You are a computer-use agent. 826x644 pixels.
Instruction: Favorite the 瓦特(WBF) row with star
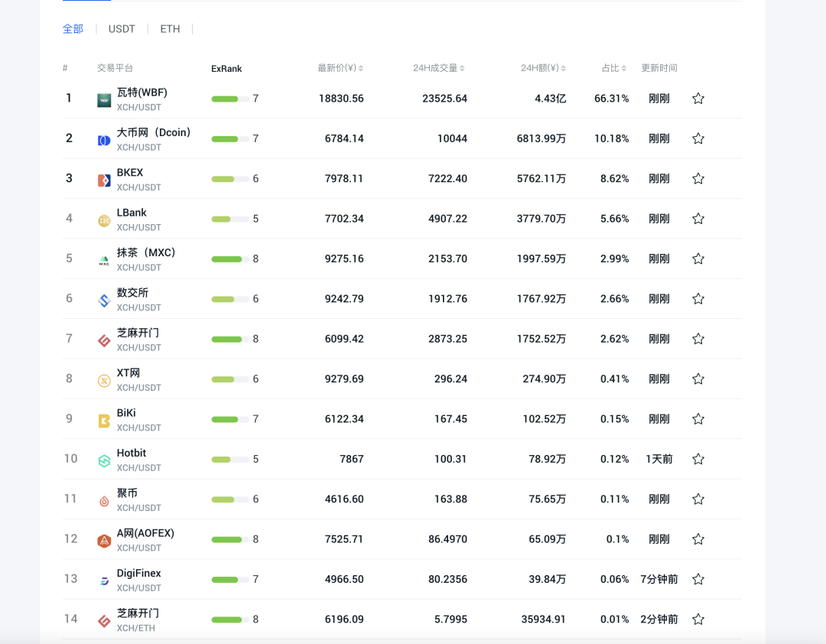coord(698,99)
